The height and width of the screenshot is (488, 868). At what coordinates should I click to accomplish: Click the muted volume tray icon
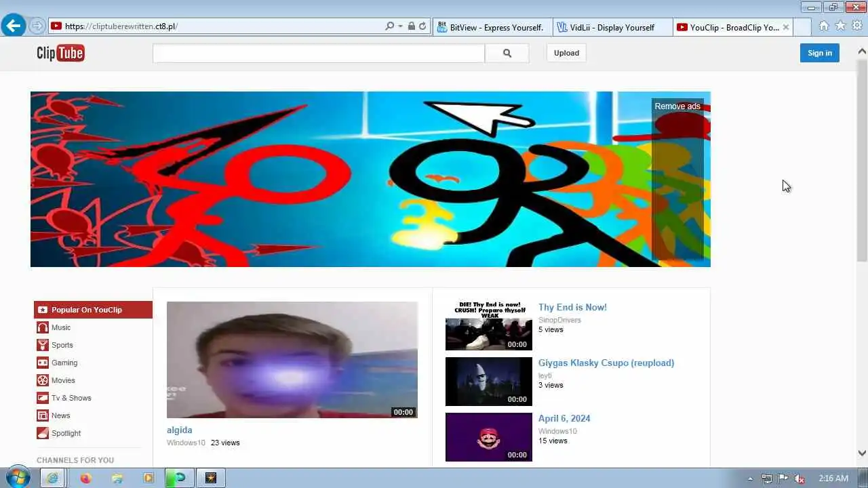pos(800,479)
